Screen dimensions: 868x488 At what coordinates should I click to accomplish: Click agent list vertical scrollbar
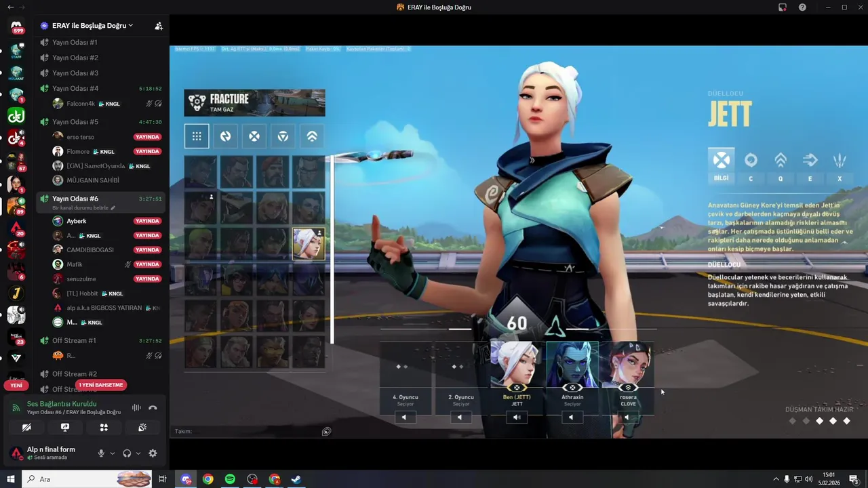tap(332, 249)
